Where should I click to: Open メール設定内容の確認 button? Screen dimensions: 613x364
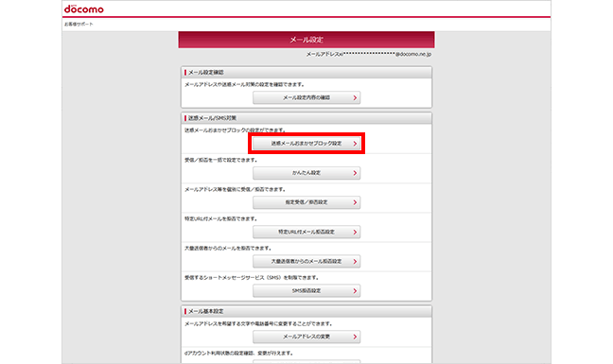(x=306, y=97)
